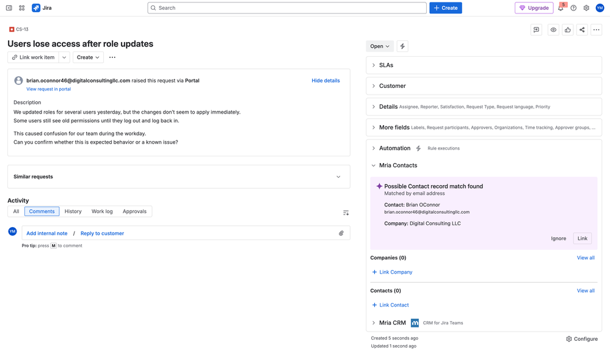Click the thumbs up vote icon
The width and height of the screenshot is (610, 364).
pos(567,30)
